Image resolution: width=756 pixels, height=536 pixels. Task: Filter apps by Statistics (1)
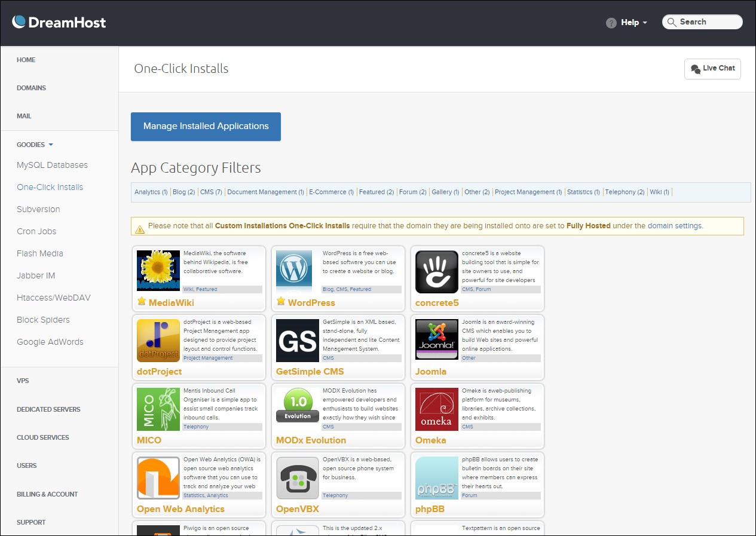tap(583, 192)
